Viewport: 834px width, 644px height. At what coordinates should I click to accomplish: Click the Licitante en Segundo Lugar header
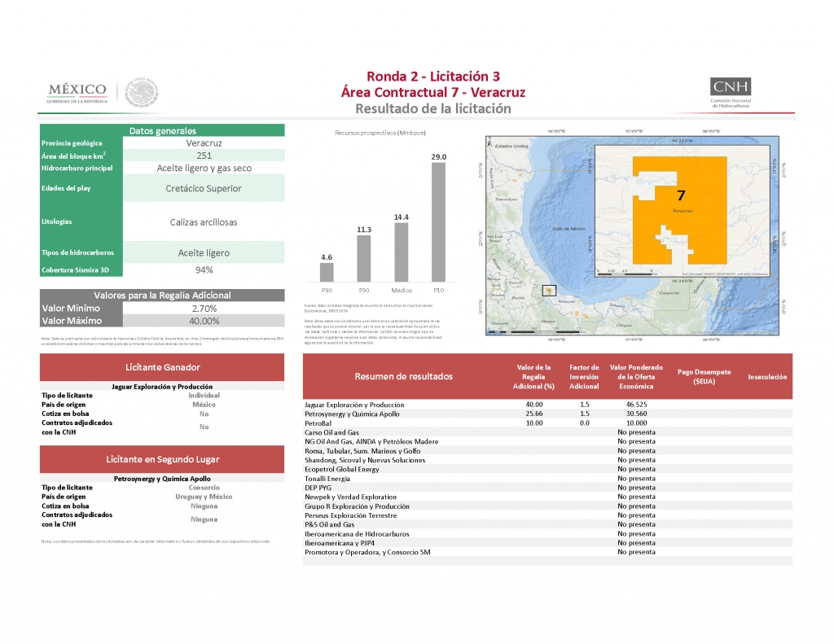(162, 459)
